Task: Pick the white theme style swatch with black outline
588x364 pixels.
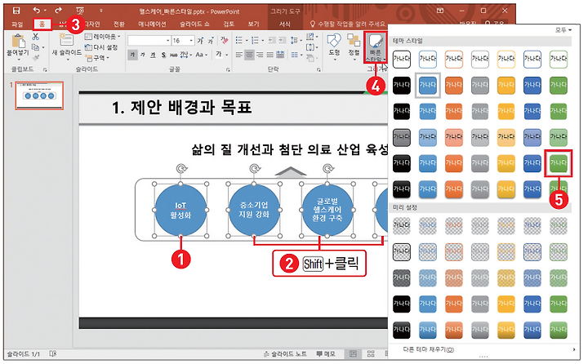Action: (401, 60)
